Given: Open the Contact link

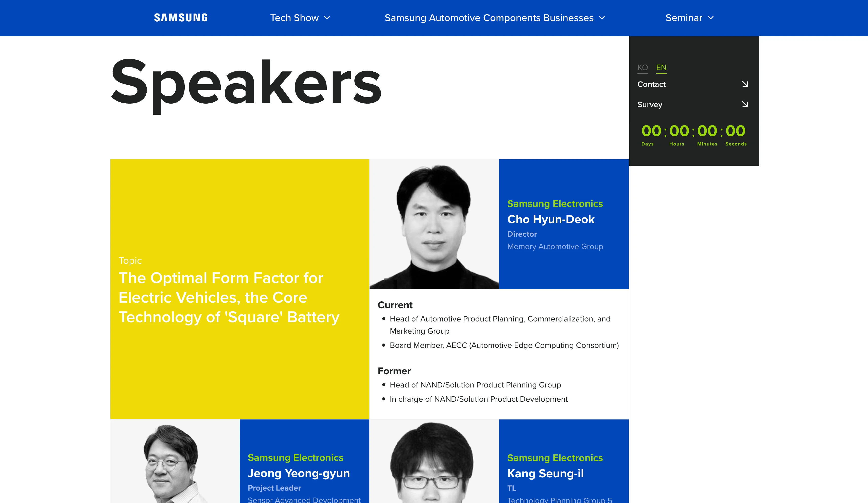Looking at the screenshot, I should click(x=651, y=84).
